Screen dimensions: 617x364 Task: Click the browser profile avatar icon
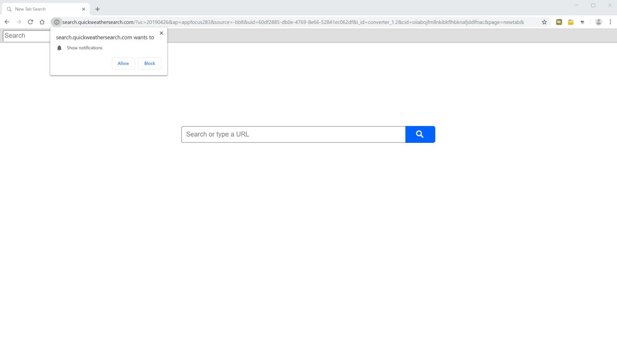pos(598,22)
